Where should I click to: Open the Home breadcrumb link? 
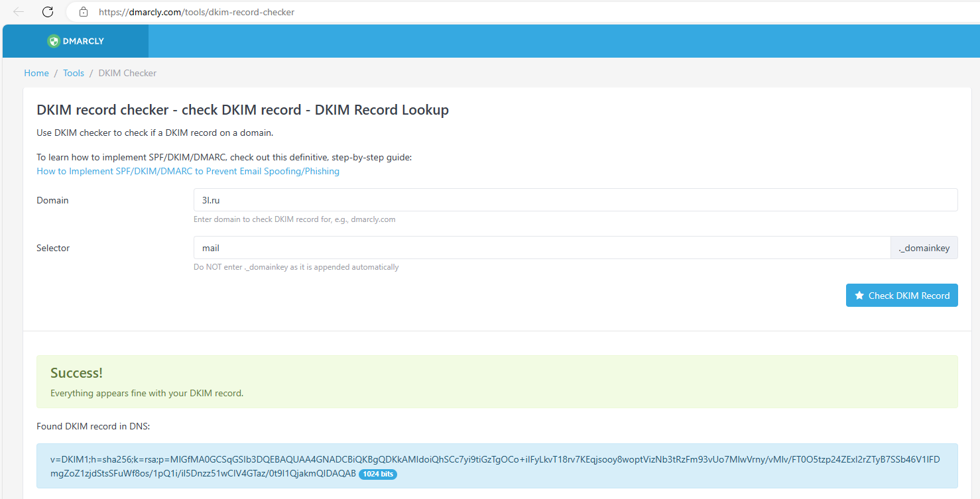click(36, 73)
